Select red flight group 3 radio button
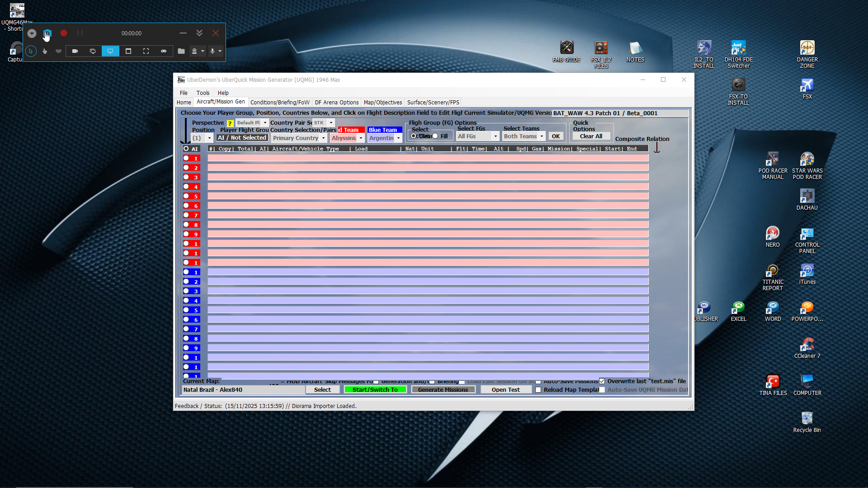Screen dimensions: 868x488 186,177
